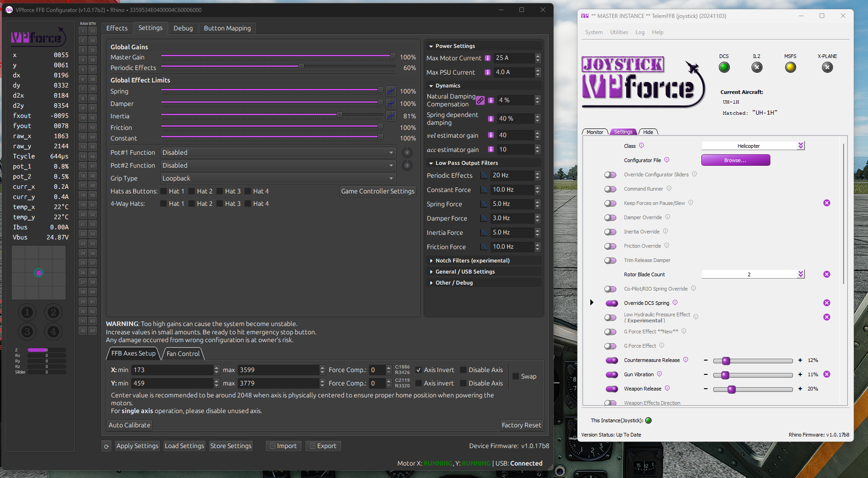This screenshot has width=868, height=478.
Task: Click the help icon next to Class
Action: tap(641, 146)
